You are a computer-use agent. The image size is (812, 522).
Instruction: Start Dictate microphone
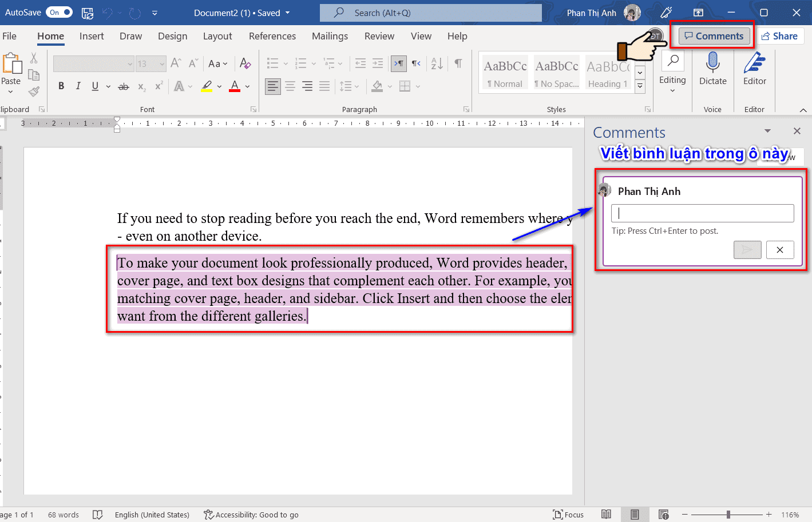[713, 70]
